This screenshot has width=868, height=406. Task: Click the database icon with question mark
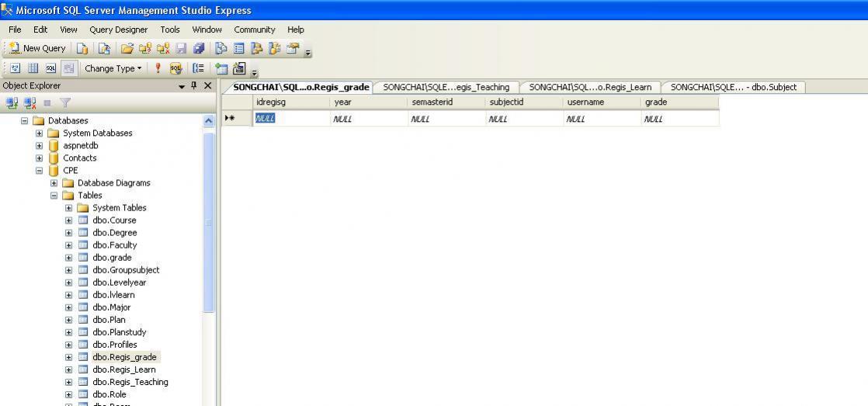click(145, 49)
